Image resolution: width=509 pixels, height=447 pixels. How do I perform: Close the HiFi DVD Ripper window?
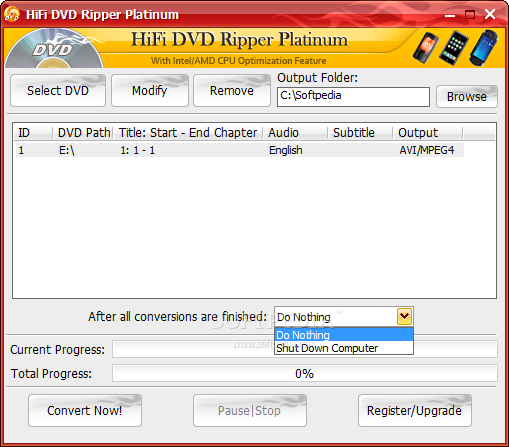pos(490,14)
